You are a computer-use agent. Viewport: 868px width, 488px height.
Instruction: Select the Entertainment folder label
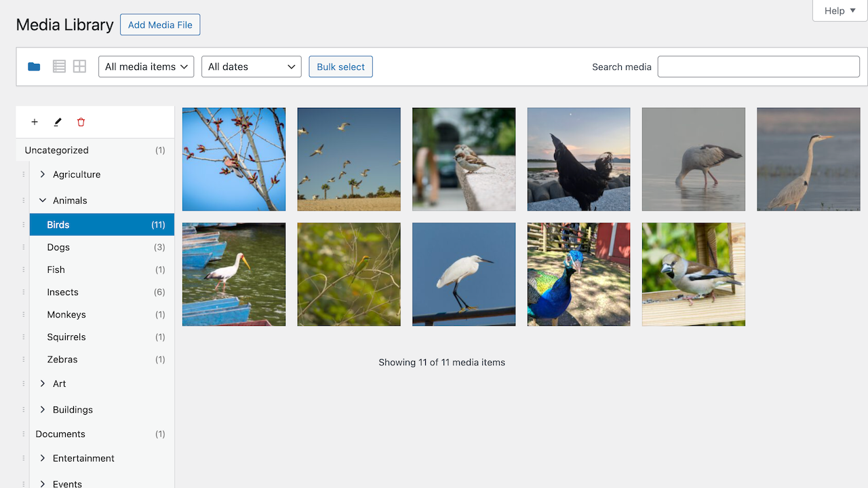(83, 458)
